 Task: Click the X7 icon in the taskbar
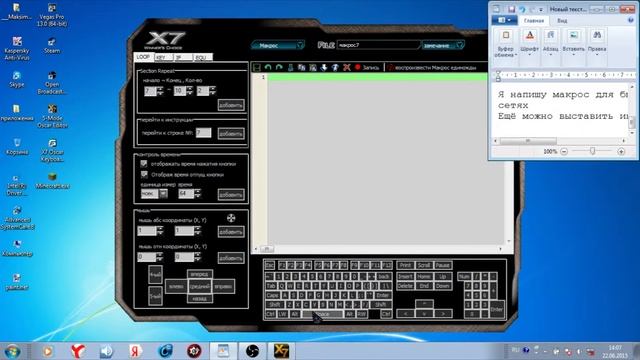281,351
